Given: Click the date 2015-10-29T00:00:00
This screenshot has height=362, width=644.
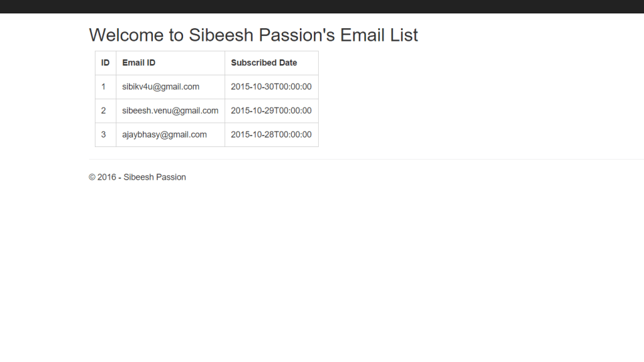Looking at the screenshot, I should (271, 111).
